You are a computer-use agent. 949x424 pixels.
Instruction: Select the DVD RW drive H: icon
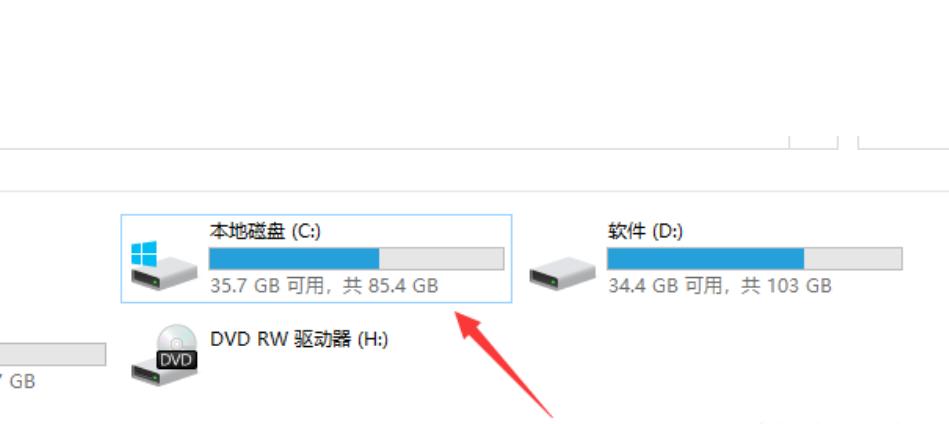[164, 354]
